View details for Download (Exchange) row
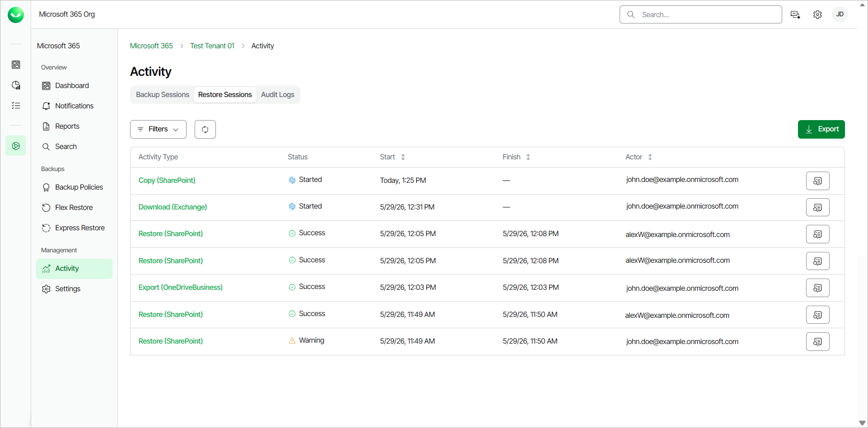Screen dimensions: 868x428 click(817, 208)
